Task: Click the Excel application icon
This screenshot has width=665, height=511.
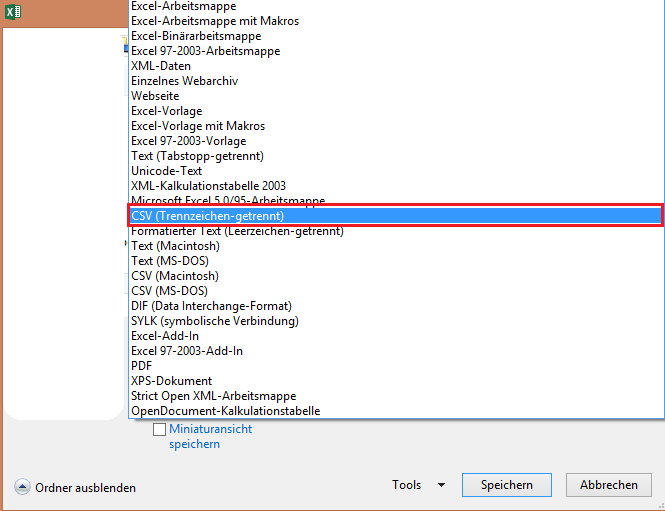Action: coord(13,11)
